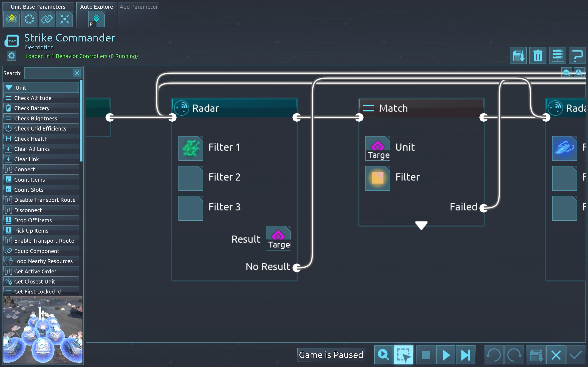The image size is (588, 367).
Task: Click the orange Filter swatch in Match node
Action: pyautogui.click(x=378, y=178)
